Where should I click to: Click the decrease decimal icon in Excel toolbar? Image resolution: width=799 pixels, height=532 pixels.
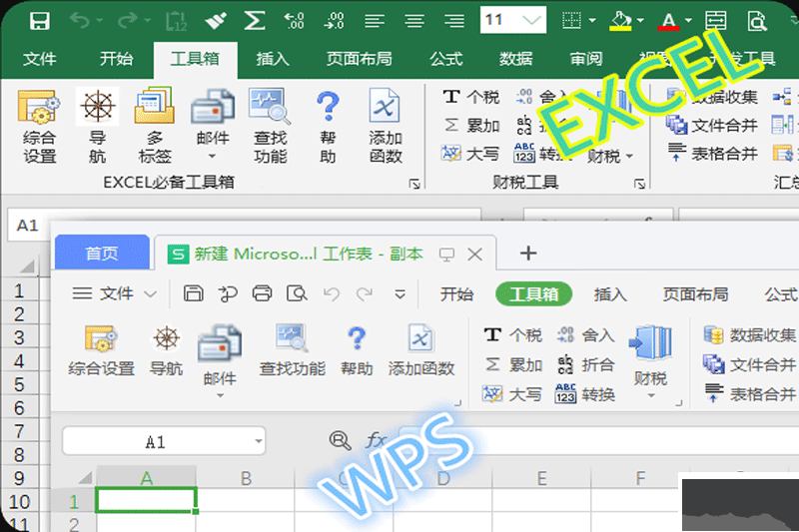pyautogui.click(x=334, y=21)
